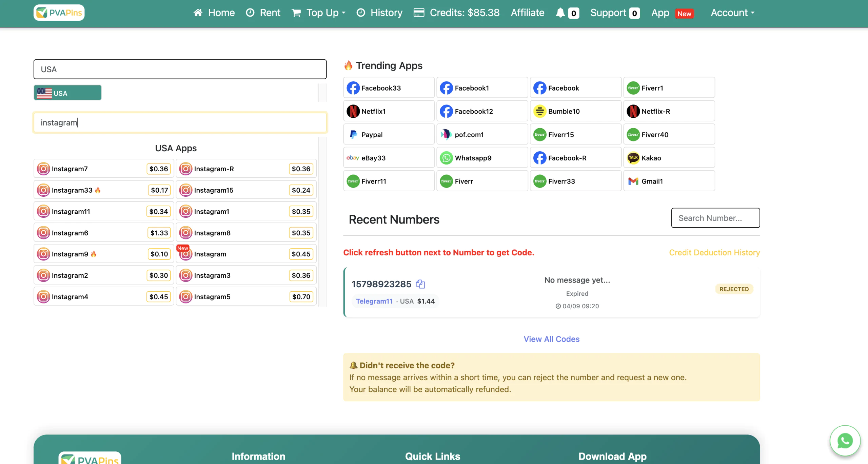Open the History page
868x464 pixels.
coord(379,13)
